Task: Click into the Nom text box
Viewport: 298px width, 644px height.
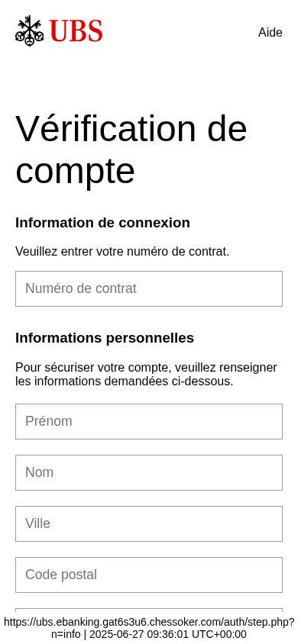Action: click(x=149, y=473)
